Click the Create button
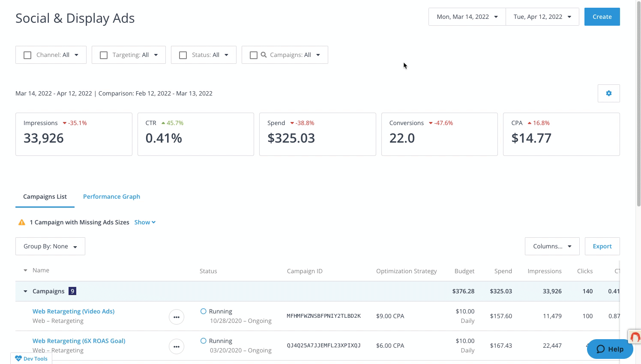Screen dimensions: 641x364 click(x=602, y=16)
